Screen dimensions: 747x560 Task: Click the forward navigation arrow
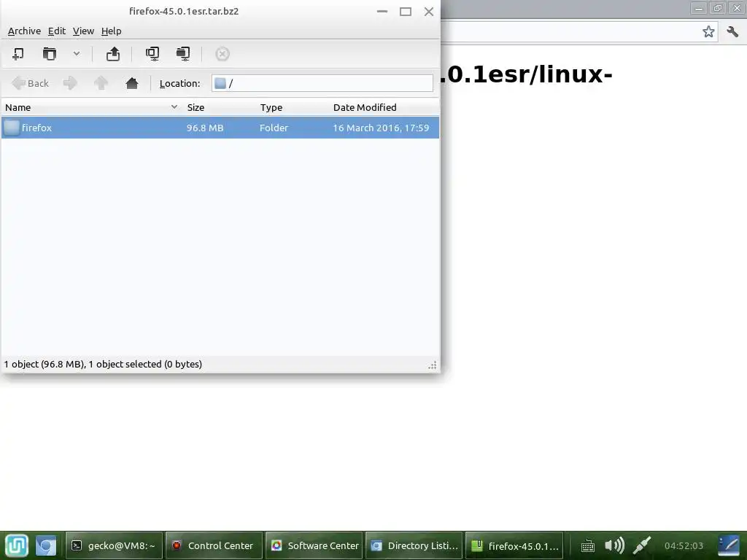pos(70,83)
